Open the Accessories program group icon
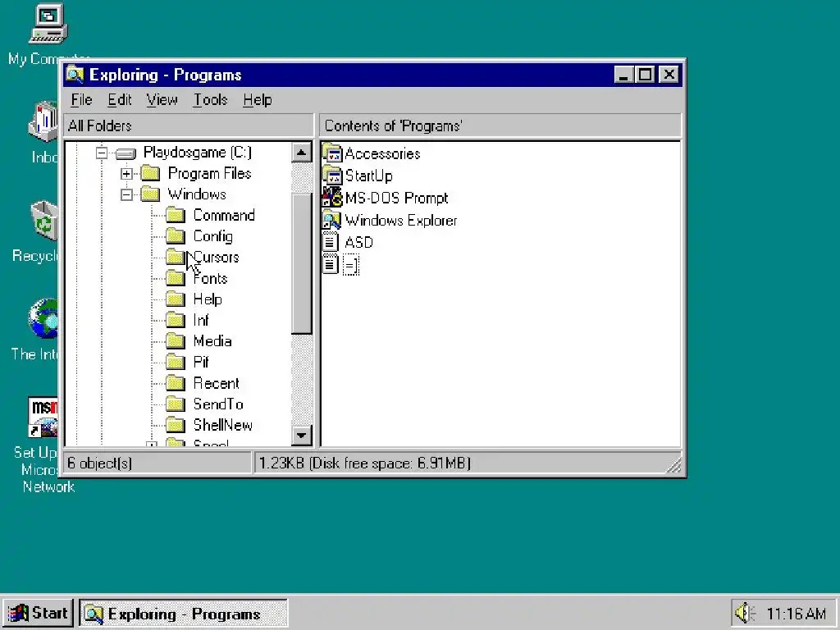 (331, 153)
